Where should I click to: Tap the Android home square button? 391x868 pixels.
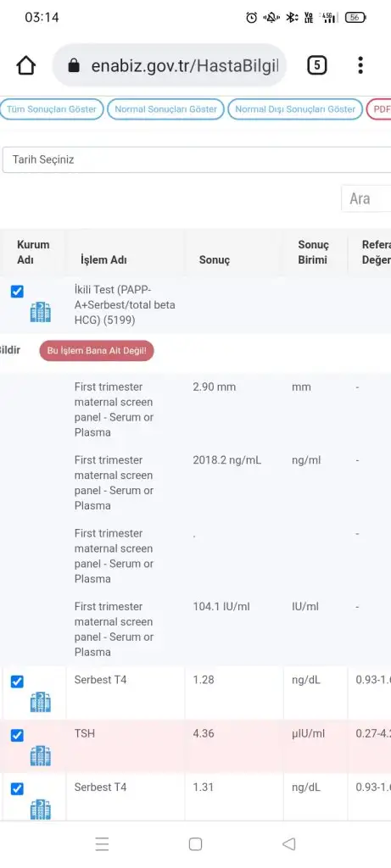(x=195, y=843)
